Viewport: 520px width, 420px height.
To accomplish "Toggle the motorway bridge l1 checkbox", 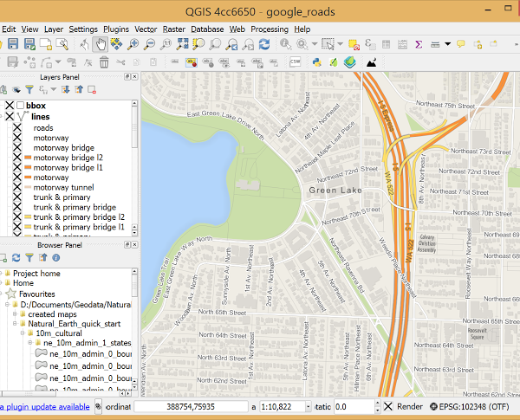I will click(x=17, y=167).
